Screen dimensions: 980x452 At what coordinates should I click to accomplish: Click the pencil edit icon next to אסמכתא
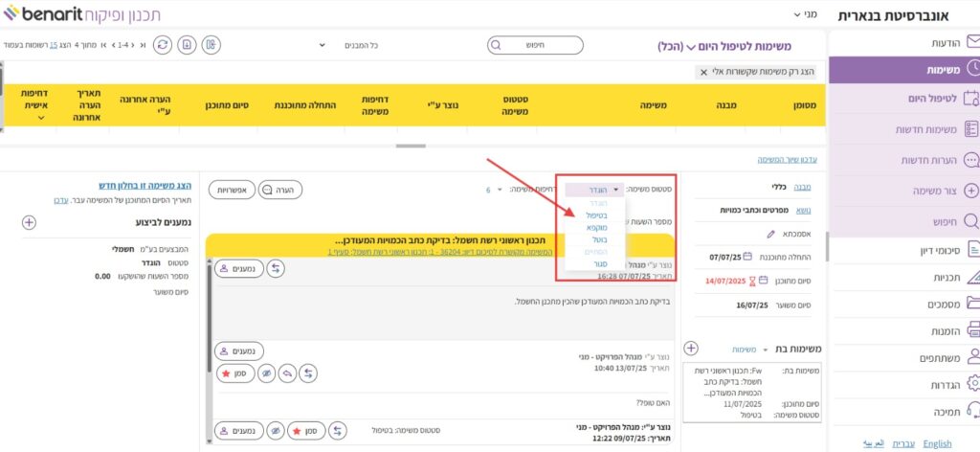[x=771, y=234]
